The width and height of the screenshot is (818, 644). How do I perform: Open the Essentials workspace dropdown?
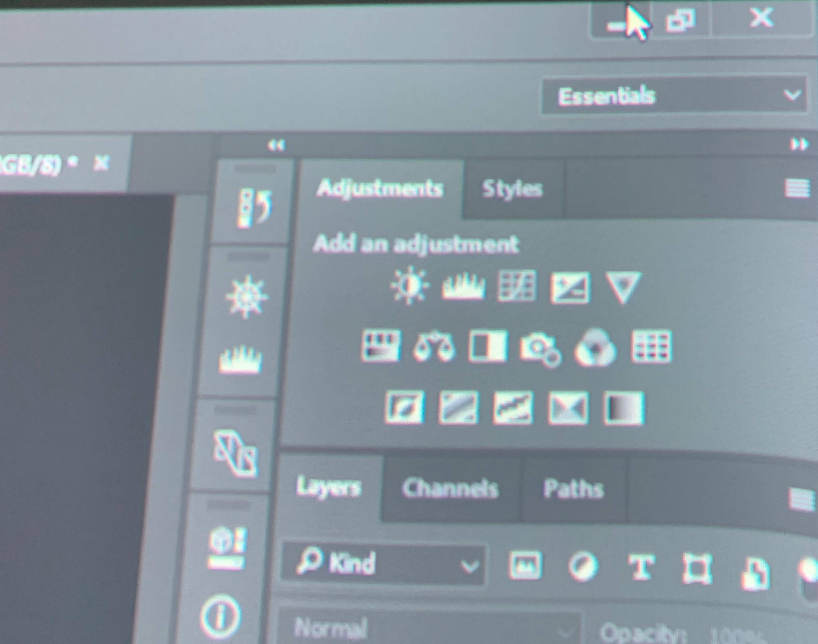[x=675, y=96]
